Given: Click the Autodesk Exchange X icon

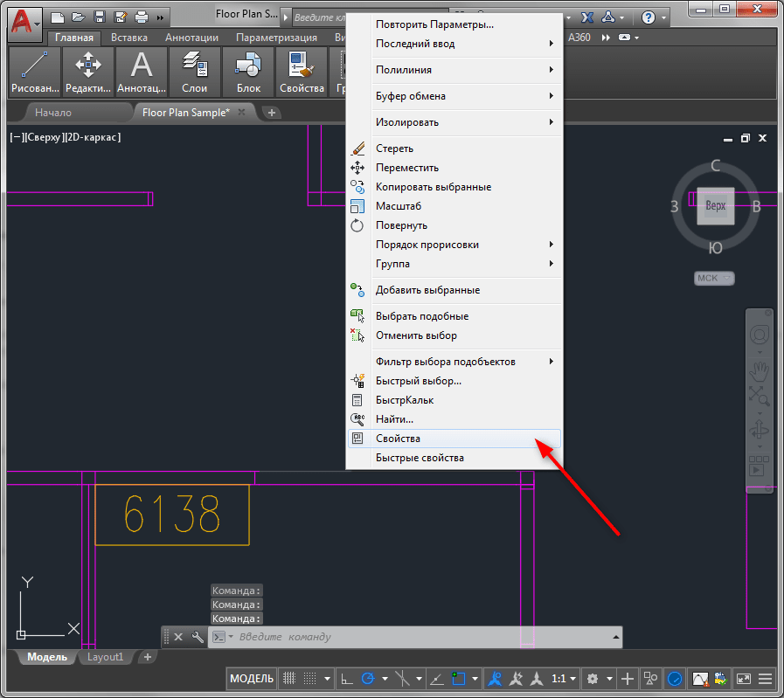Looking at the screenshot, I should point(588,17).
